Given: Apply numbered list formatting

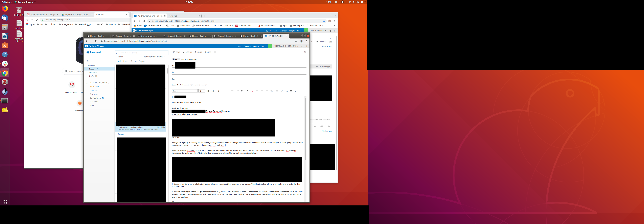Looking at the screenshot, I should click(x=228, y=91).
